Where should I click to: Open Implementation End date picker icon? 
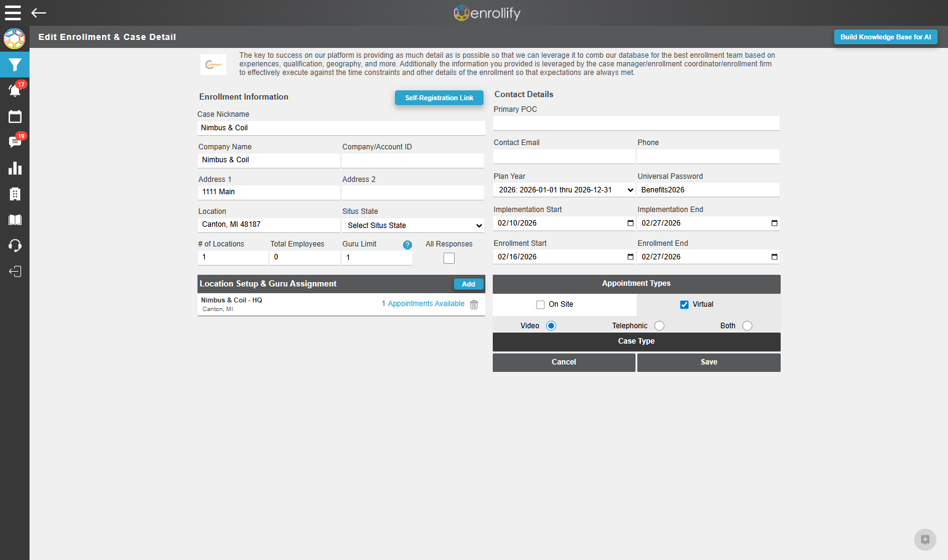774,223
